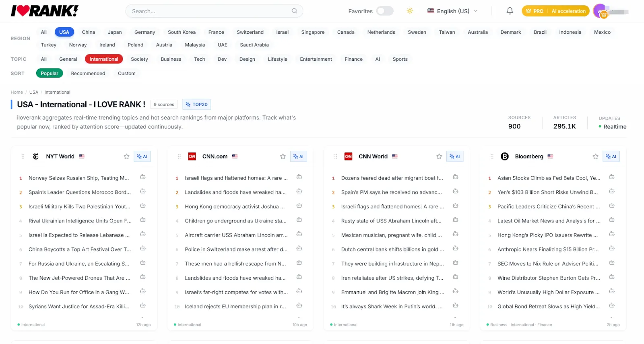Select the South Korea region filter
644x344 pixels.
[182, 32]
